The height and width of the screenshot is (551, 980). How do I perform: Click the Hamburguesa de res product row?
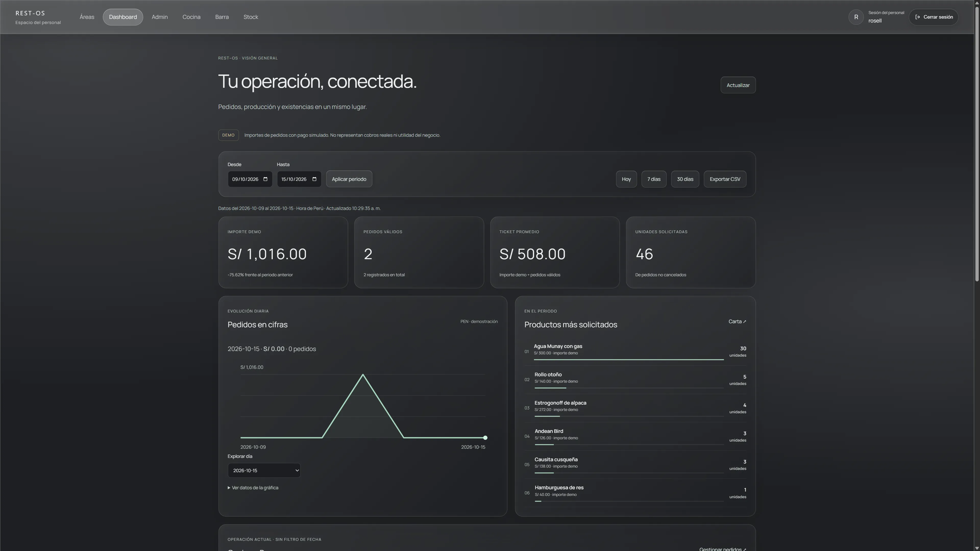[x=635, y=493]
